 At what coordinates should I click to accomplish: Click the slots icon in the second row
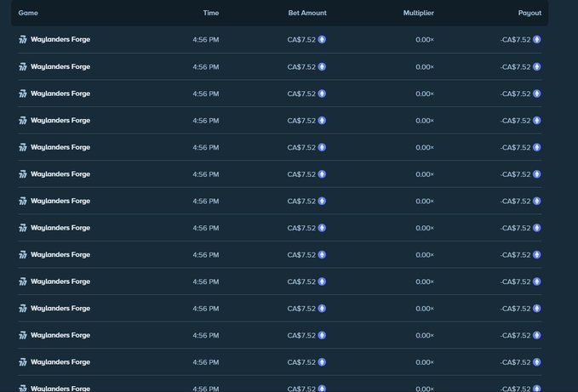click(x=23, y=66)
